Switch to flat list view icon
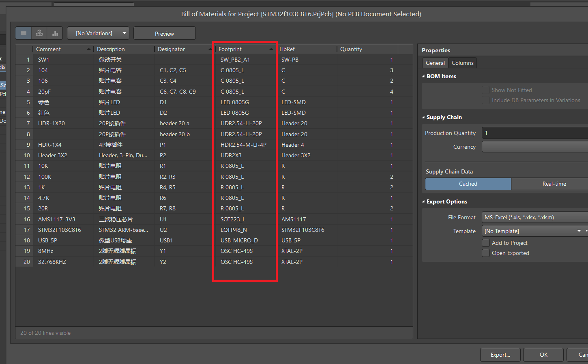The width and height of the screenshot is (588, 364). [24, 33]
